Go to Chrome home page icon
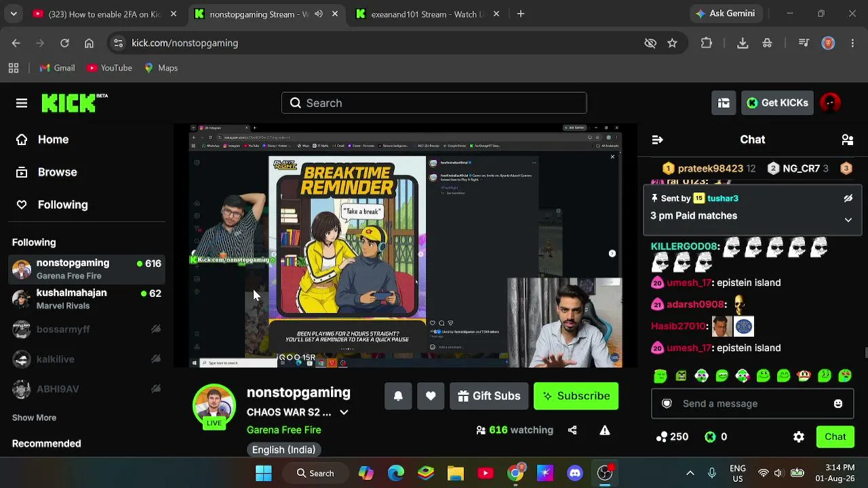 pyautogui.click(x=89, y=43)
